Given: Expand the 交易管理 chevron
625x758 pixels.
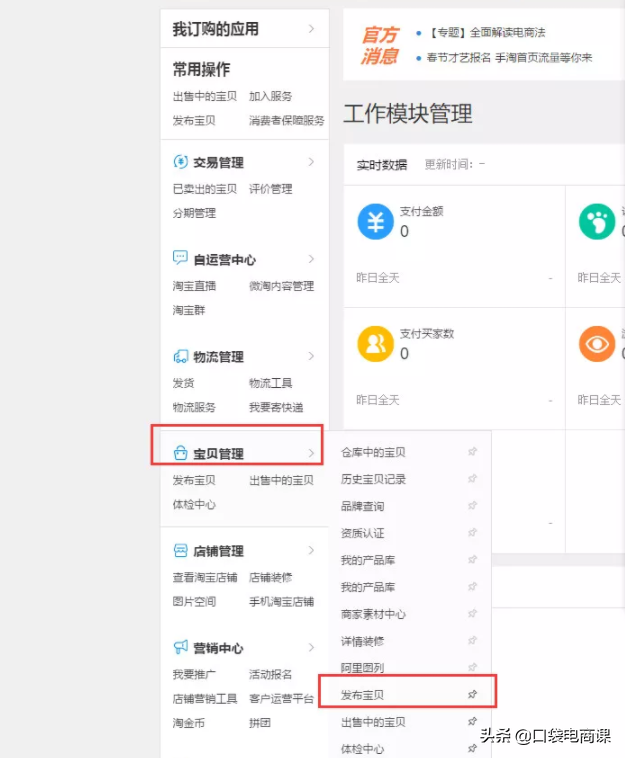Looking at the screenshot, I should pos(312,162).
